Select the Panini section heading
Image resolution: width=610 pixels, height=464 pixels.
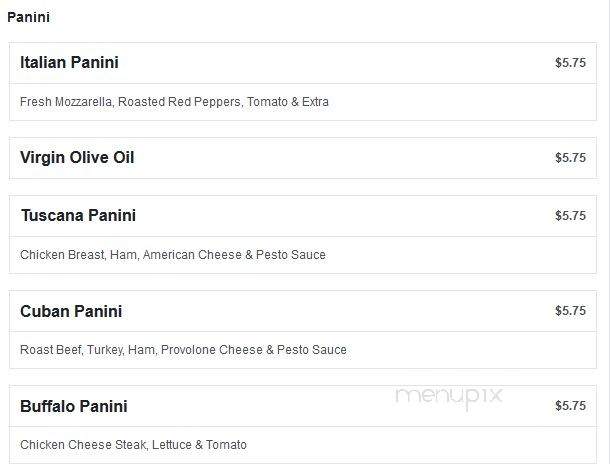pyautogui.click(x=28, y=18)
